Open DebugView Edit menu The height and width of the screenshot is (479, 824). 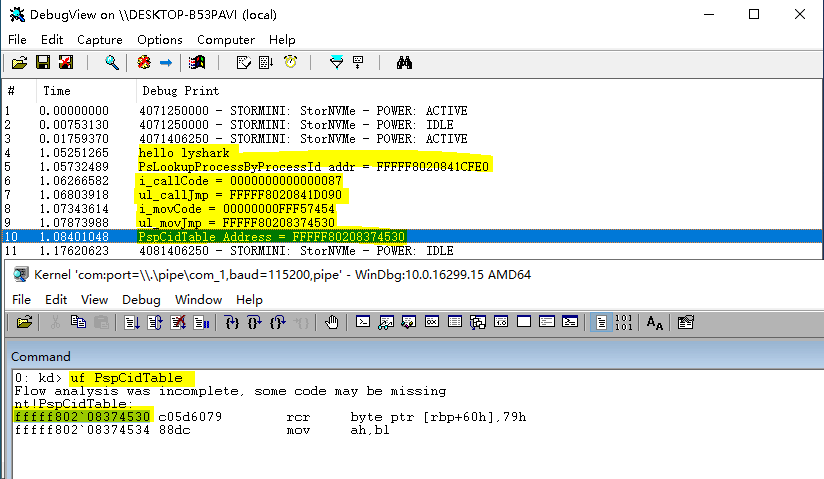pos(52,40)
